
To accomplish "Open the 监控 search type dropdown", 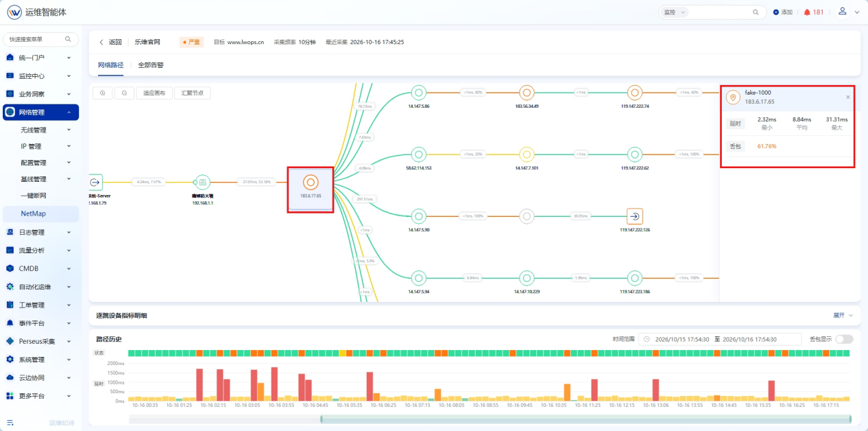I will pyautogui.click(x=675, y=12).
